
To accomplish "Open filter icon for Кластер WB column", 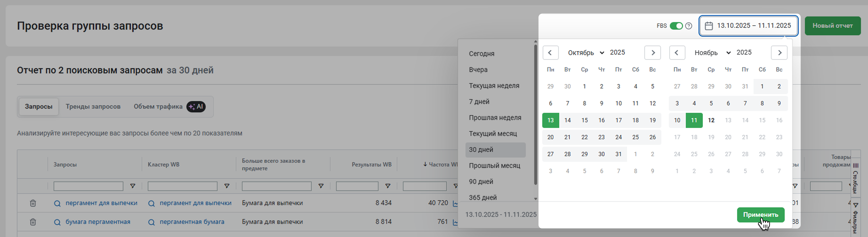I will coord(227,186).
